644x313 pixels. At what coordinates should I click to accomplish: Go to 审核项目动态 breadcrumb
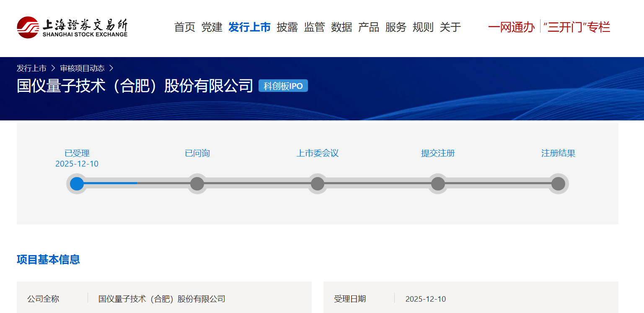click(82, 68)
